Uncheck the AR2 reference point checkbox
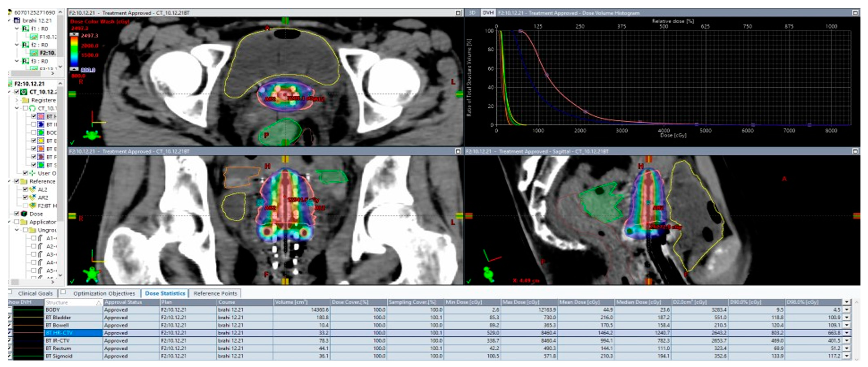This screenshot has height=367, width=868. pyautogui.click(x=25, y=197)
